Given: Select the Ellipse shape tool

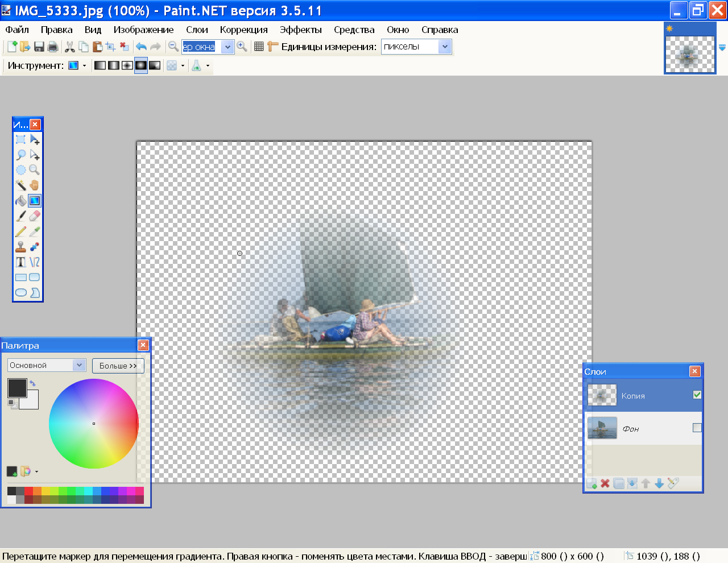Looking at the screenshot, I should pos(21,293).
